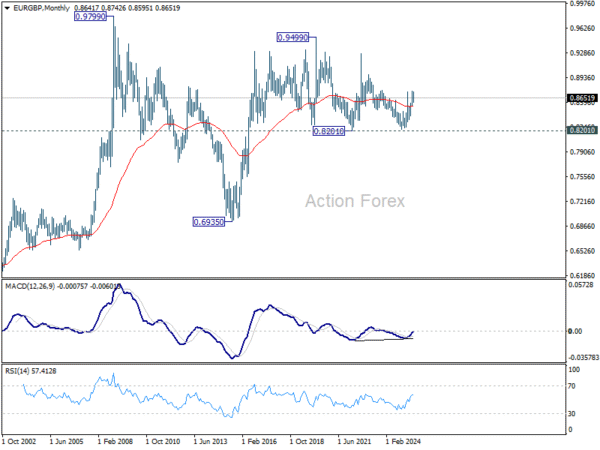Click the current price tag 0.86519
Viewport: 600px width, 450px height.
(x=582, y=98)
